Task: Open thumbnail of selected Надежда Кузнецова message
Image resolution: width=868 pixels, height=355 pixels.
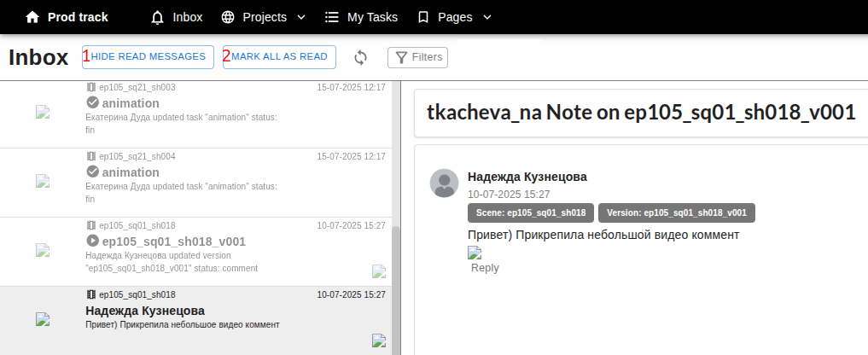Action: tap(44, 319)
